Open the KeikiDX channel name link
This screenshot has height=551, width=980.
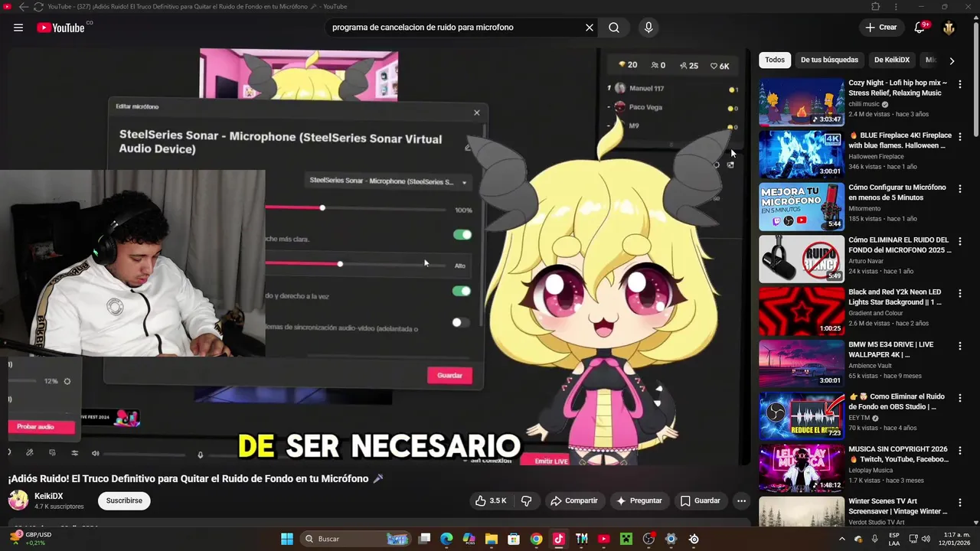click(49, 496)
